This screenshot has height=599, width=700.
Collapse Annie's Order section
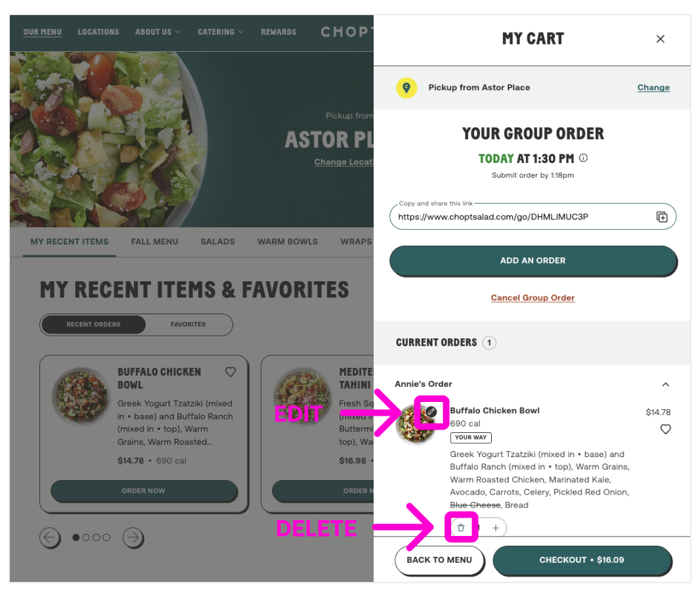(665, 384)
